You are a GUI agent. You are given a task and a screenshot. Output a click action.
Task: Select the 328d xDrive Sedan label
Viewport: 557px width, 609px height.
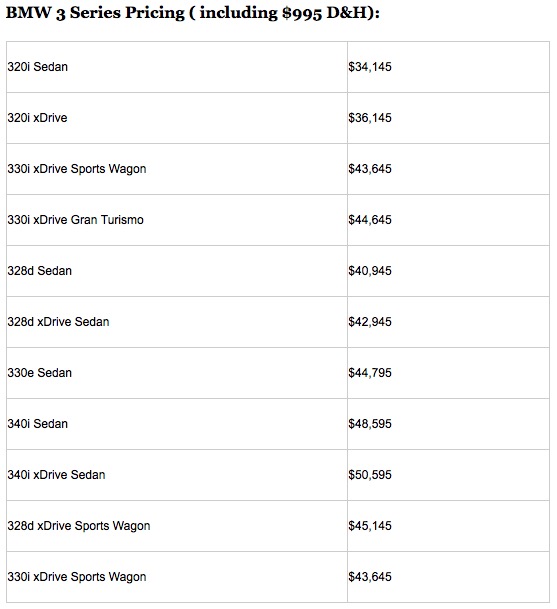(58, 322)
